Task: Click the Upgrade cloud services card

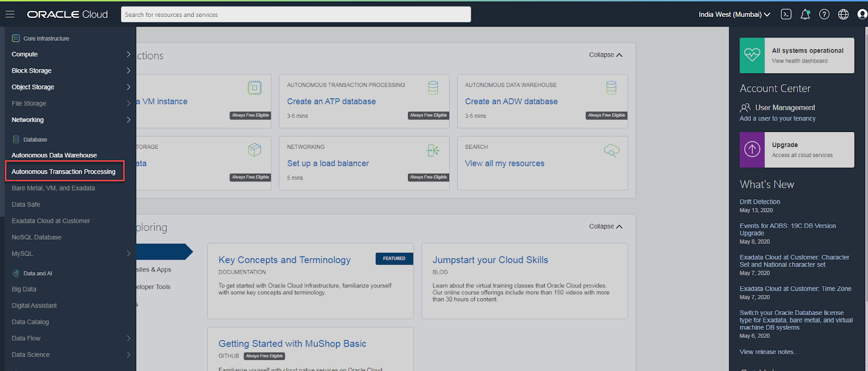Action: point(797,150)
